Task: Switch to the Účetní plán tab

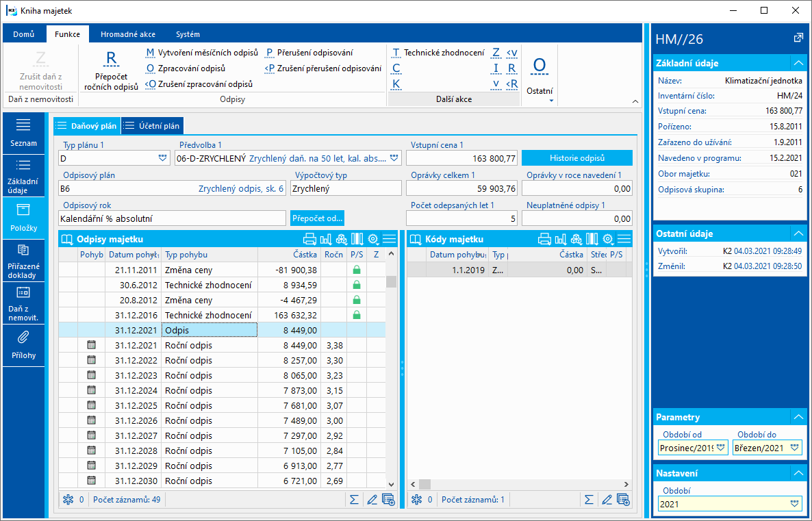Action: 153,126
